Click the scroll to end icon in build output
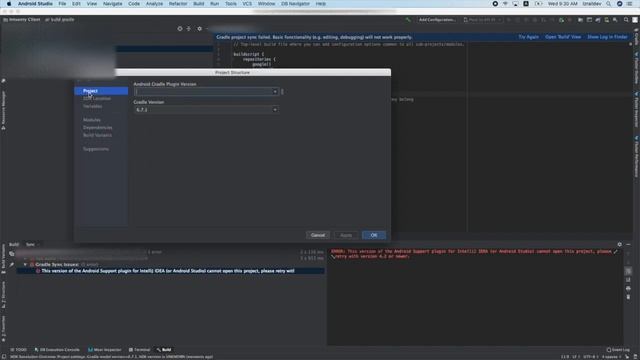The image size is (640, 360). coord(628,280)
